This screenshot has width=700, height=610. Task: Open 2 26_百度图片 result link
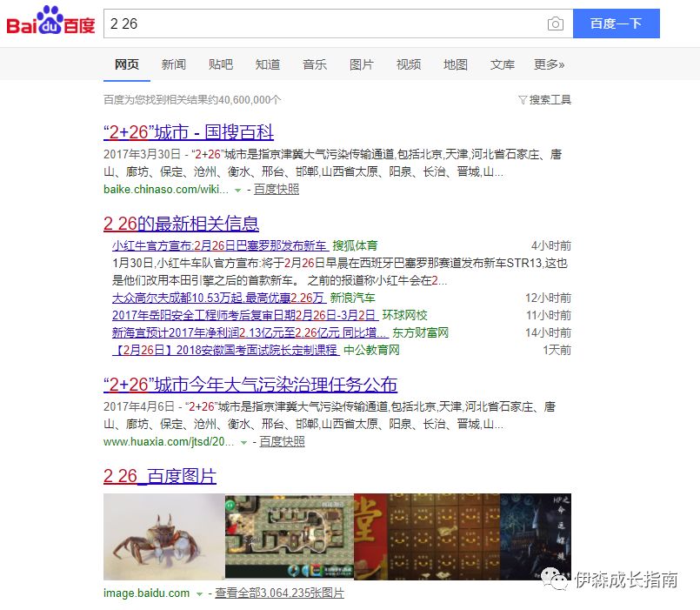[x=160, y=476]
